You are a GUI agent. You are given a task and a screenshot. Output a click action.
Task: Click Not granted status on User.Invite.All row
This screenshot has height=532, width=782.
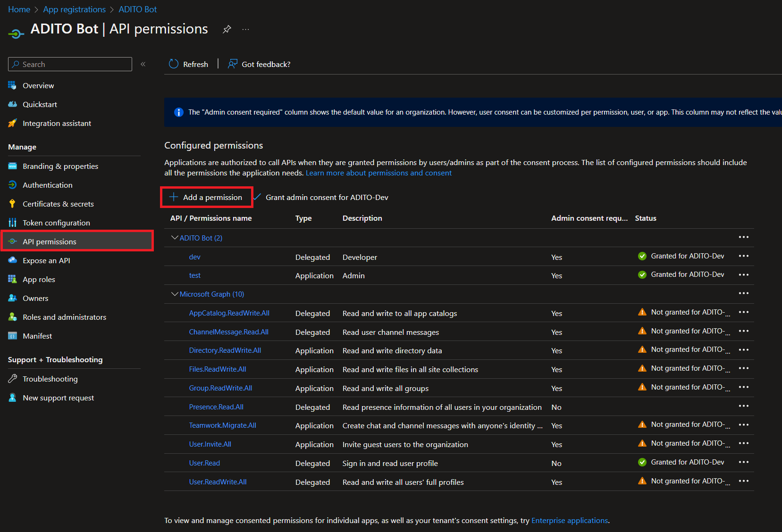pos(690,443)
